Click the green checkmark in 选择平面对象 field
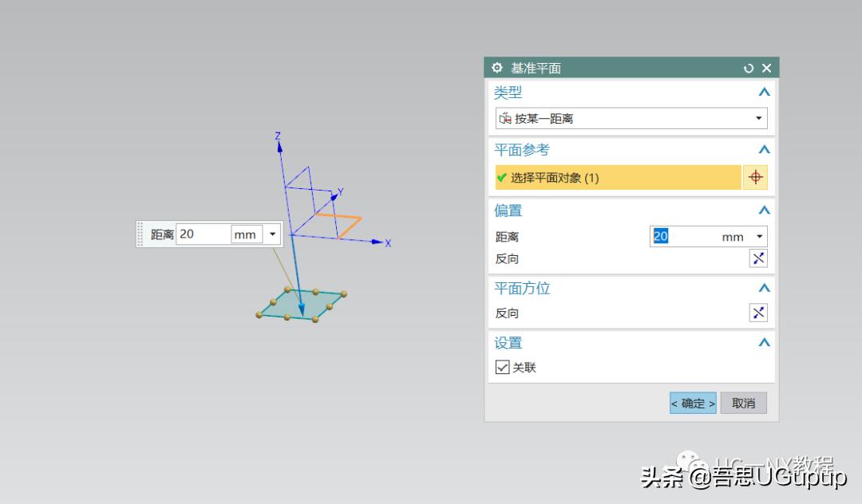Viewport: 862px width, 504px height. pyautogui.click(x=499, y=176)
